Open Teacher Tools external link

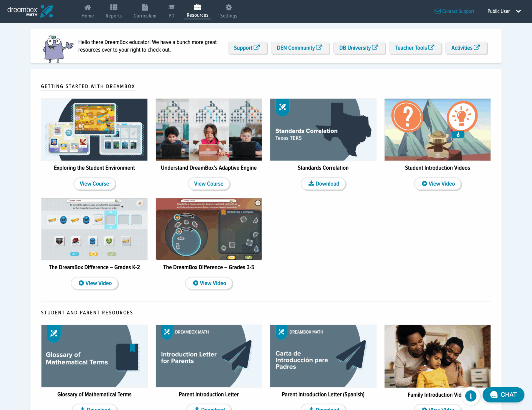point(415,48)
